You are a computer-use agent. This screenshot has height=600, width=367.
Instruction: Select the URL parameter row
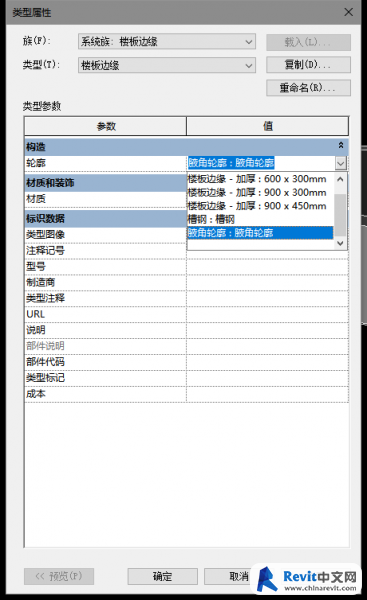[x=105, y=315]
